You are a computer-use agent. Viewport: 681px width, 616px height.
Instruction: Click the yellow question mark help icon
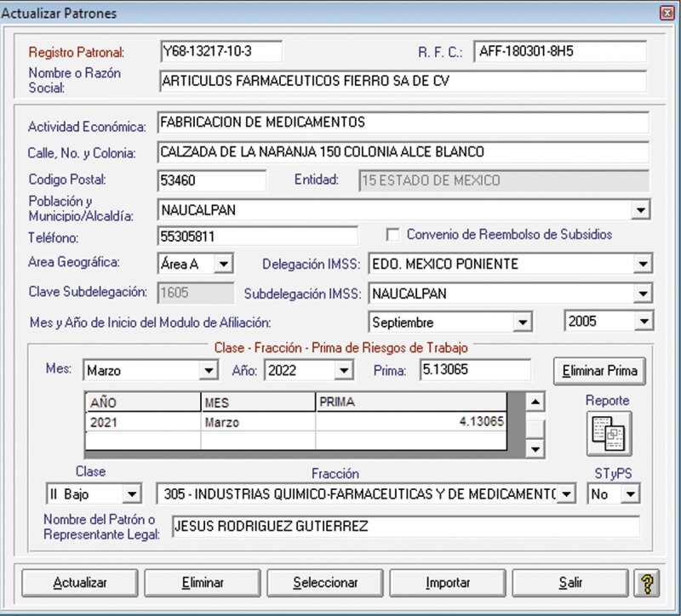(x=647, y=584)
